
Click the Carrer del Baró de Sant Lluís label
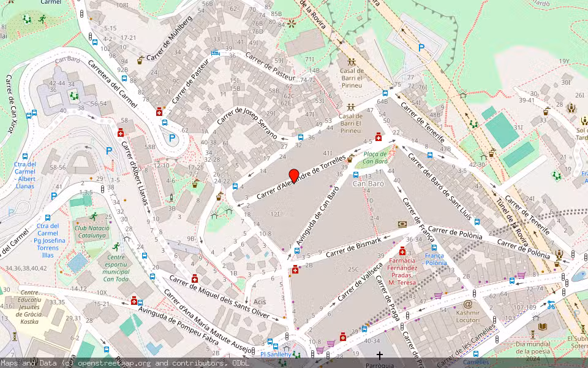[x=439, y=186]
